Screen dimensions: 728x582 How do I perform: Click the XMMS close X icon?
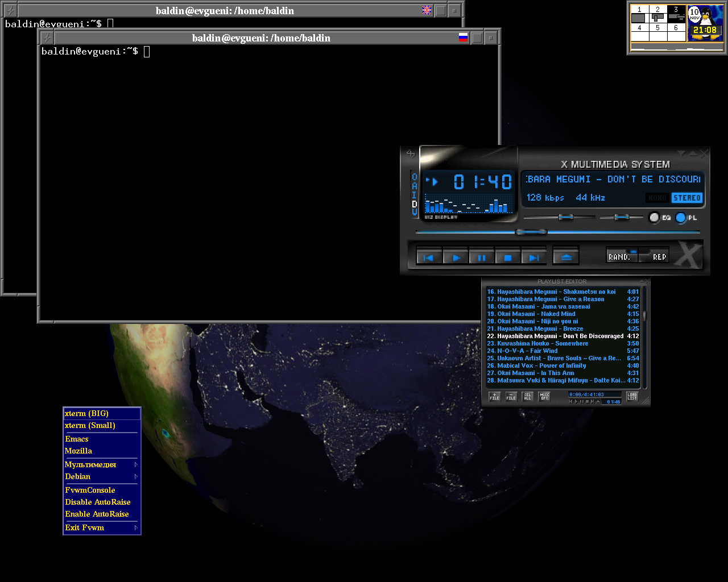click(x=705, y=153)
